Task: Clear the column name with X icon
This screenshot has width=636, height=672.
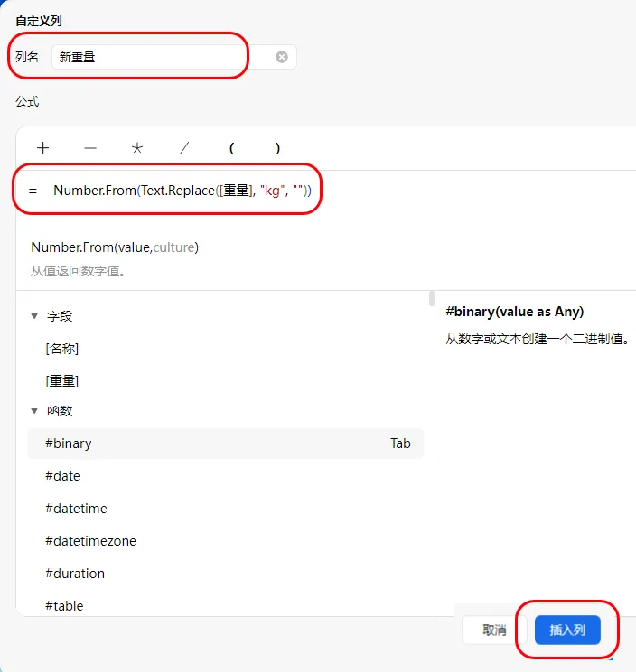Action: [282, 57]
